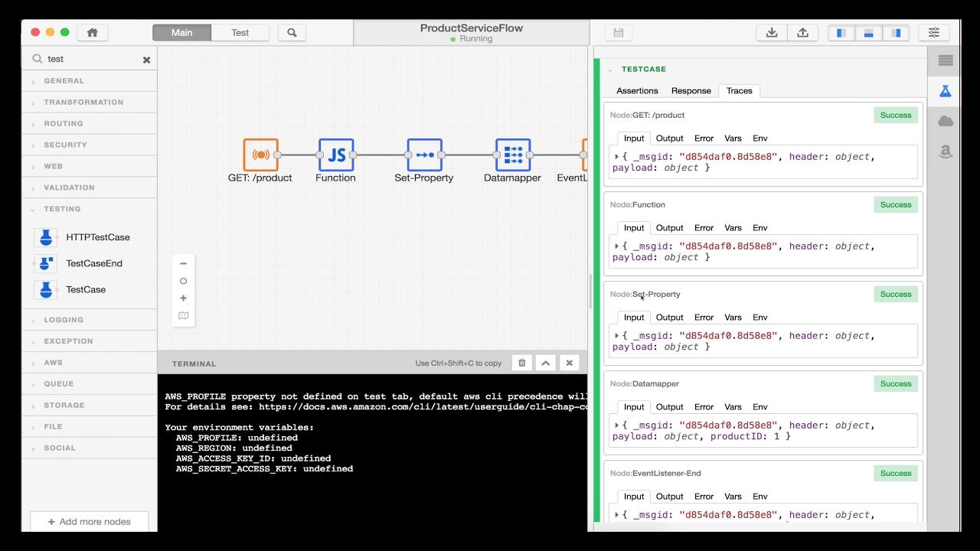Toggle the canvas minimap icon
The height and width of the screenshot is (551, 980).
click(183, 315)
